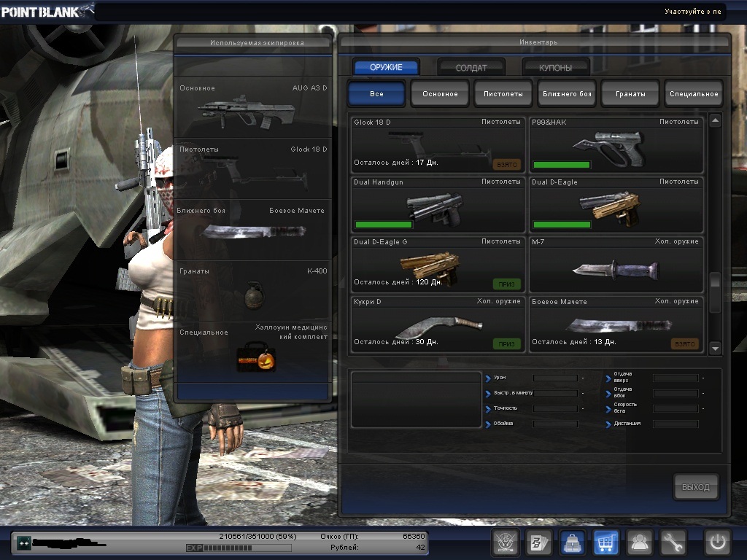Open the backpack inventory icon
The height and width of the screenshot is (560, 747).
[572, 542]
